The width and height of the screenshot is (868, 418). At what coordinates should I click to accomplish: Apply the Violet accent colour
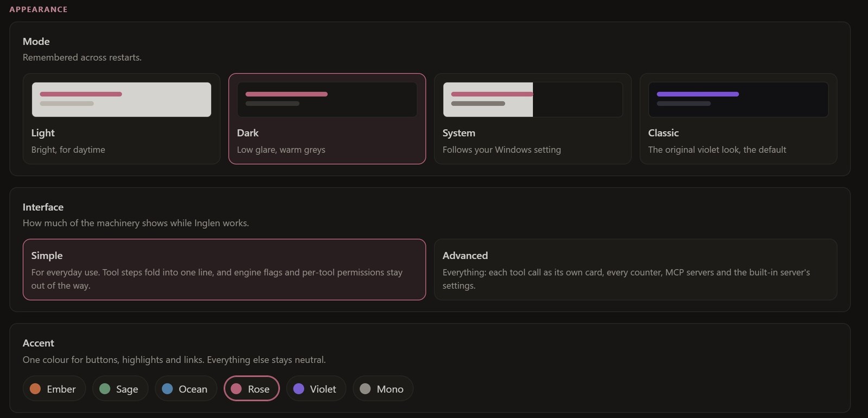point(316,389)
